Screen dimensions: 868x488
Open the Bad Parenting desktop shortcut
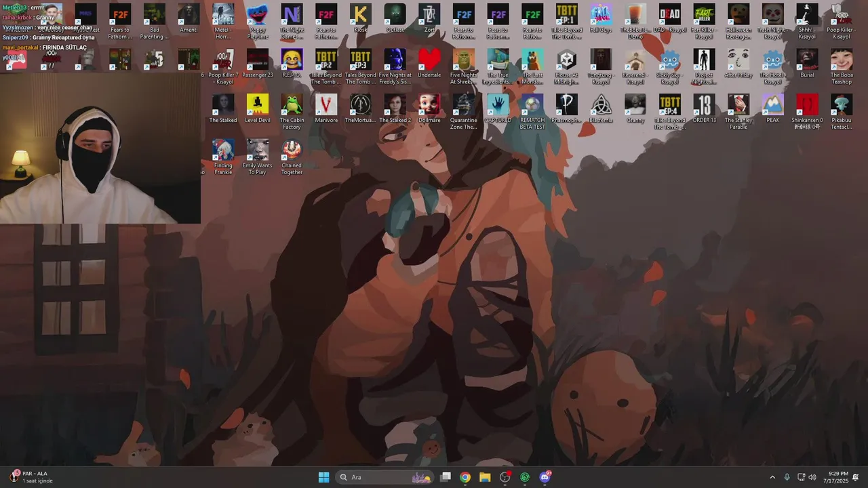pos(155,22)
